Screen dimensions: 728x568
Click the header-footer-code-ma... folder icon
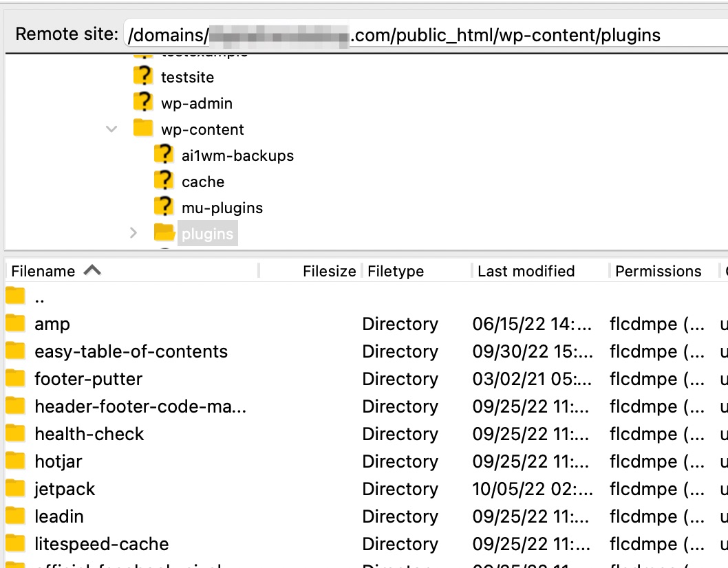click(x=15, y=406)
